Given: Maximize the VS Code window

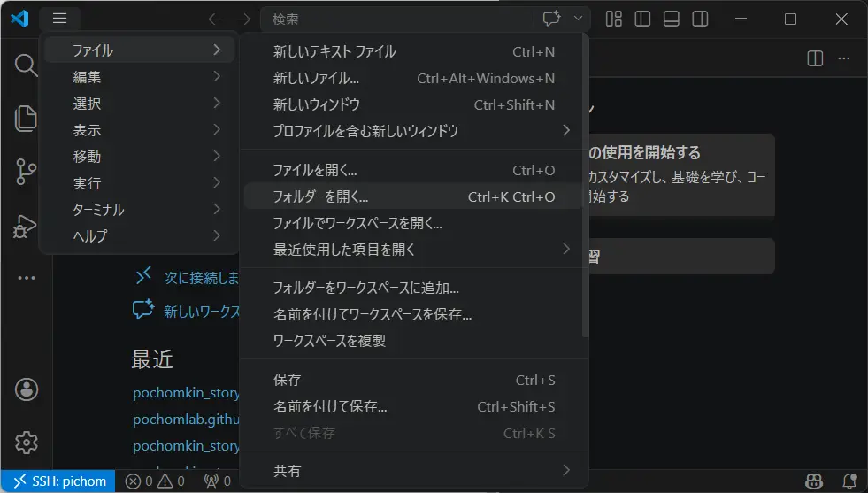Looking at the screenshot, I should coord(790,19).
